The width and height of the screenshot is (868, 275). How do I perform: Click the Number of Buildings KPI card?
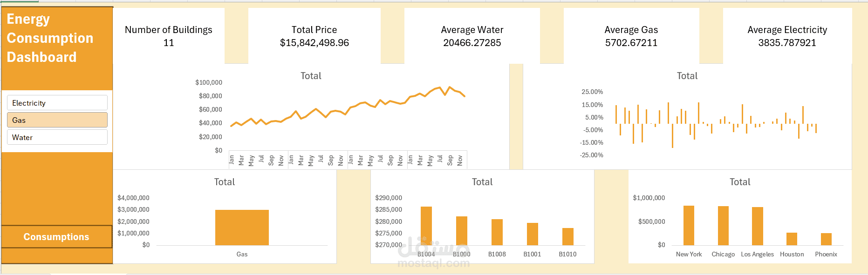(x=169, y=36)
